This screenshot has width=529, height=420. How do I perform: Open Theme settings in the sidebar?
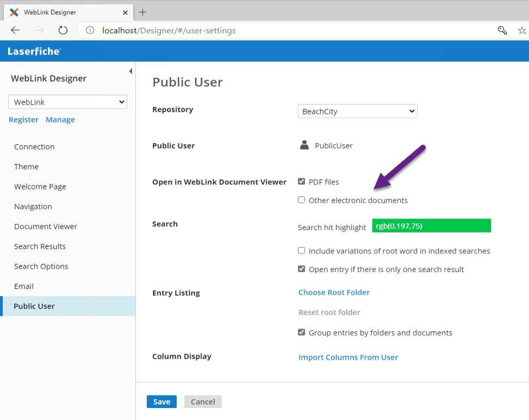pyautogui.click(x=26, y=166)
